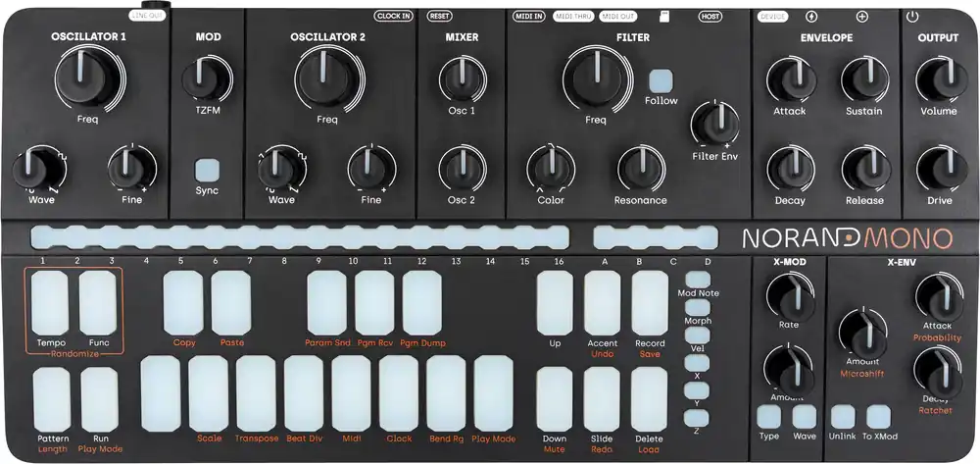Viewport: 980px width, 464px height.
Task: Tap the Run pad to start playback
Action: tap(99, 399)
